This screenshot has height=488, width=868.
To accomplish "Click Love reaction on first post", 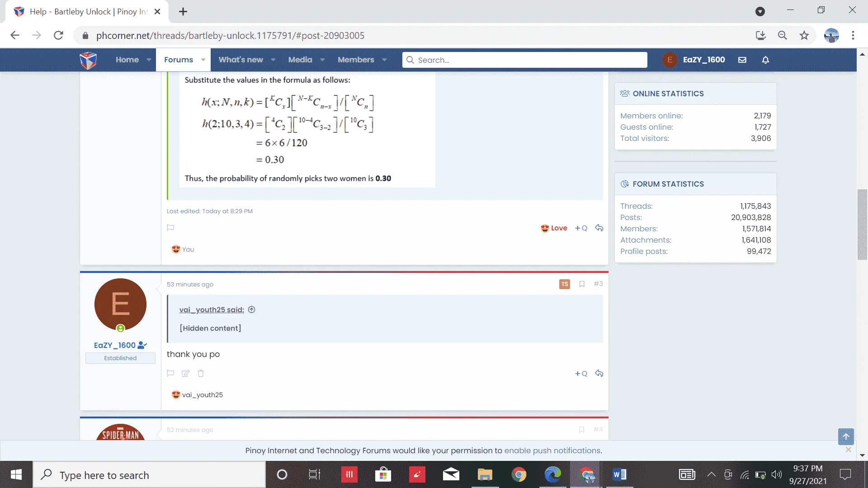I will [x=554, y=228].
